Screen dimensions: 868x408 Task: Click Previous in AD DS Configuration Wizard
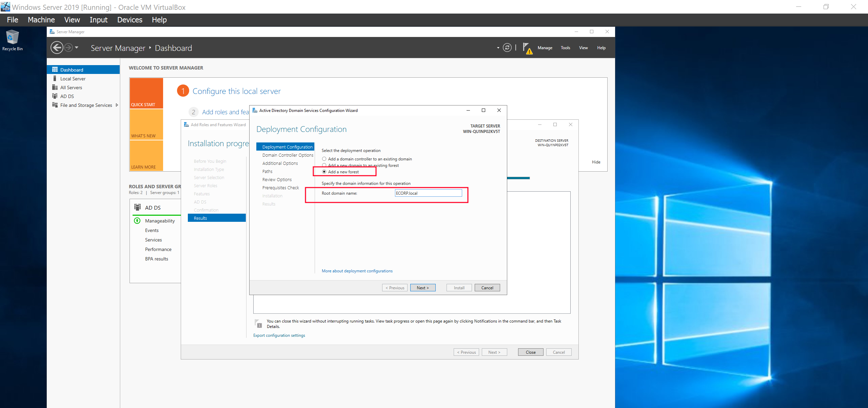click(395, 288)
